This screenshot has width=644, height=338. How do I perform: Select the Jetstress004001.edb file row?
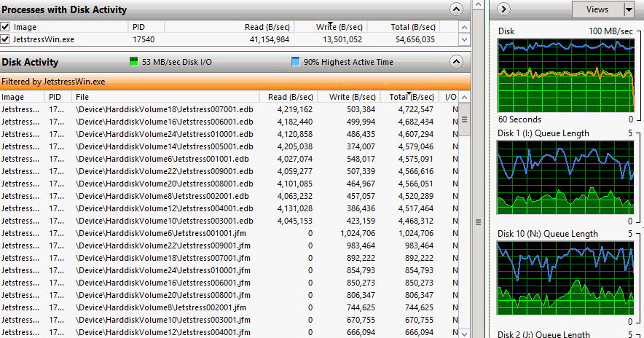(x=229, y=208)
